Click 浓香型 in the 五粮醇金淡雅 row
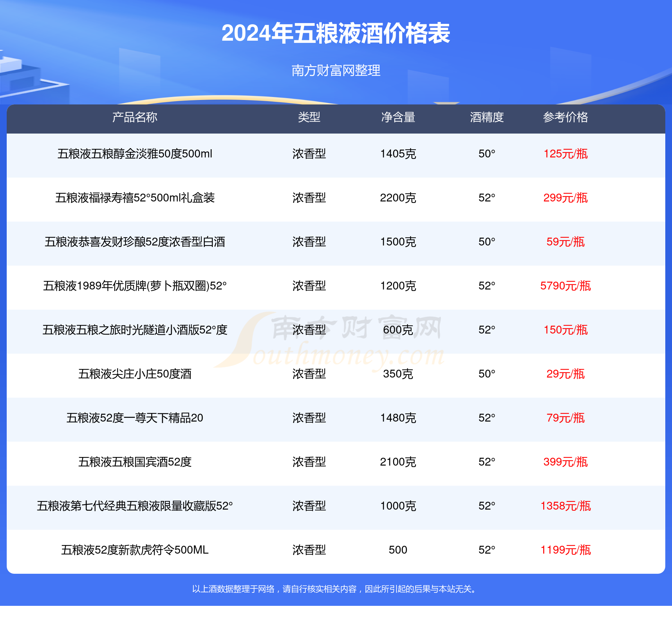 [309, 154]
